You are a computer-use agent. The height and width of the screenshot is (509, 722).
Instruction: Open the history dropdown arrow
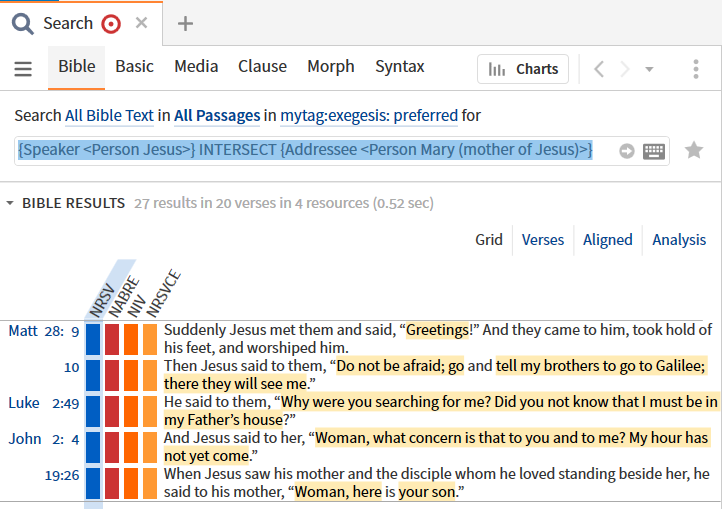tap(649, 70)
